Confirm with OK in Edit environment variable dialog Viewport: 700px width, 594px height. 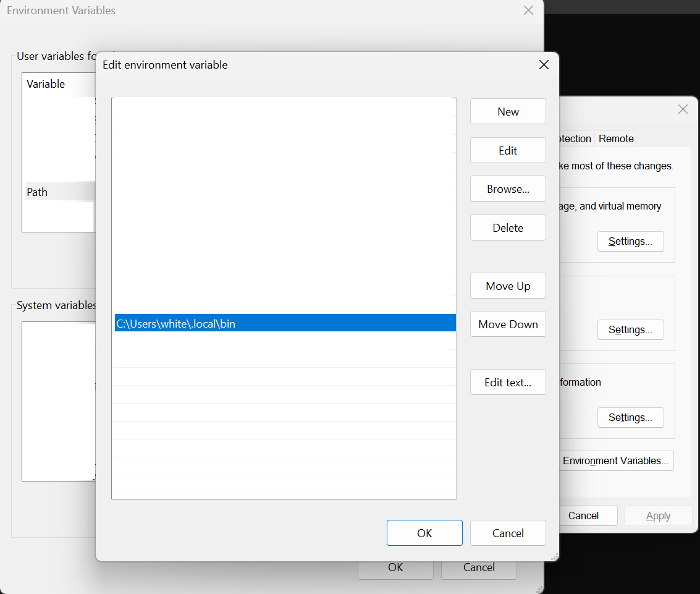[x=424, y=533]
